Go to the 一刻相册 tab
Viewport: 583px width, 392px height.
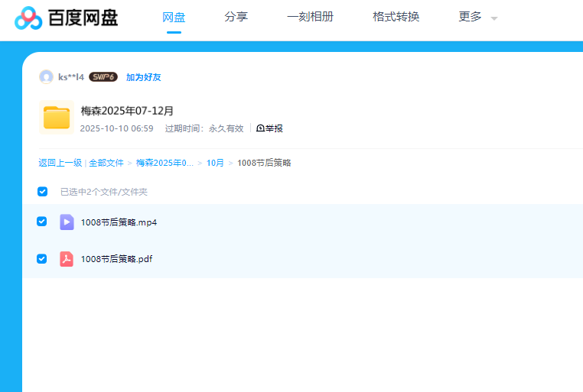310,17
